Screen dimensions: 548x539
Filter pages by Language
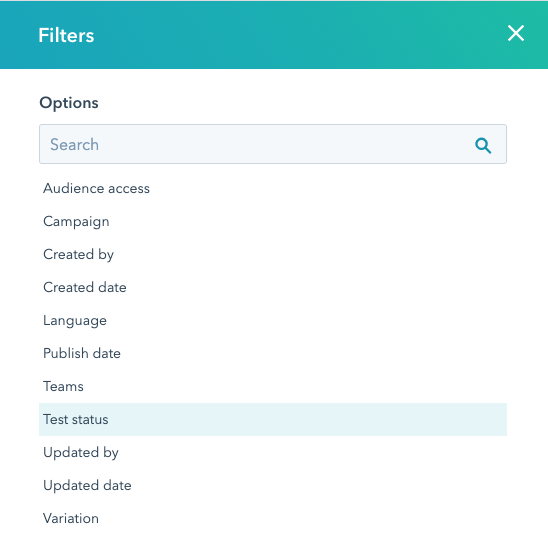click(x=273, y=321)
